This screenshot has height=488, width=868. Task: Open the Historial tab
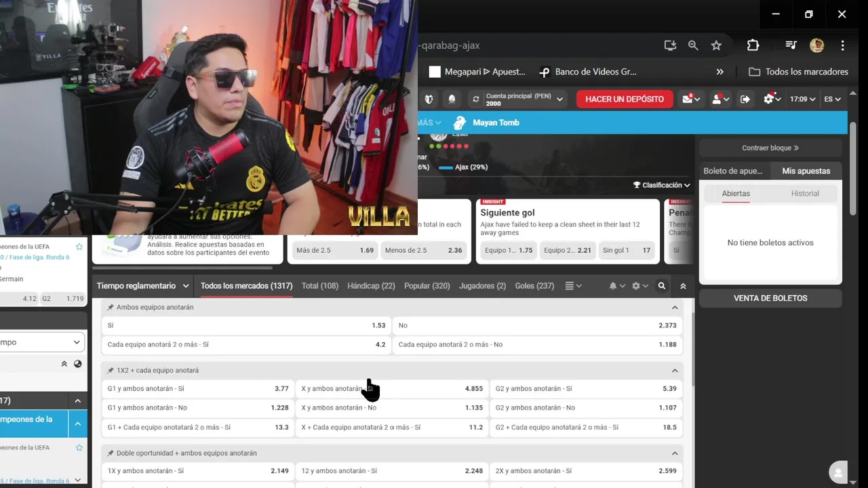805,194
